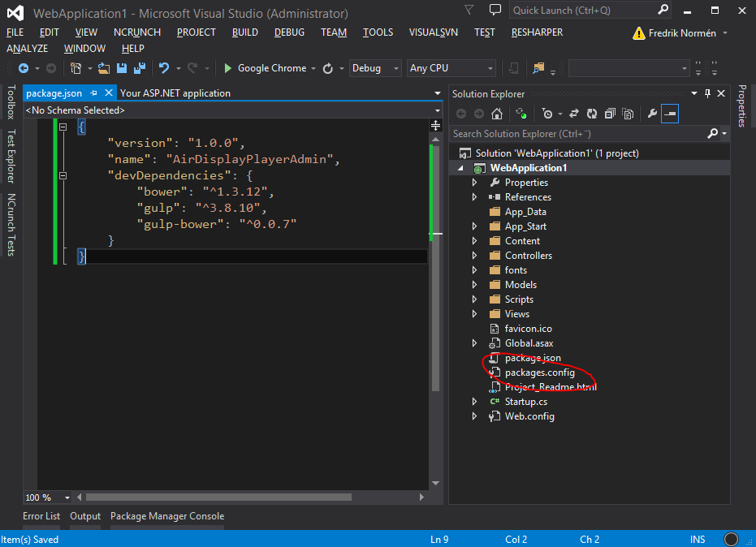Toggle INS insert mode indicator
Screen dimensions: 756x547
[698, 539]
